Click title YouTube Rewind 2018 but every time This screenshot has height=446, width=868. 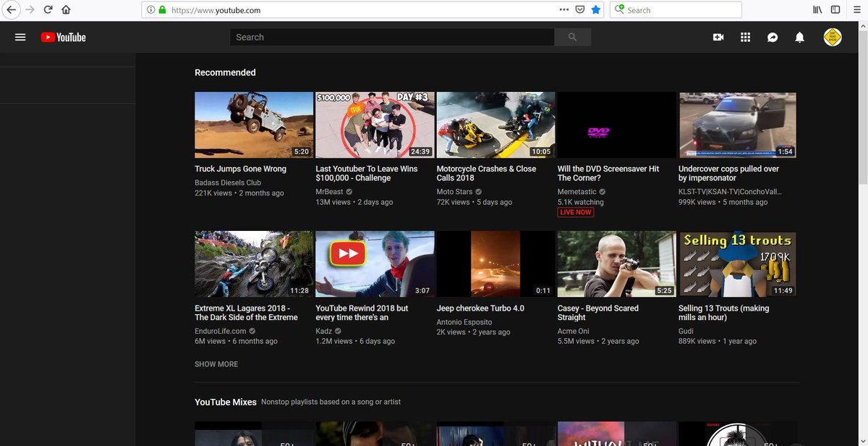(x=362, y=313)
